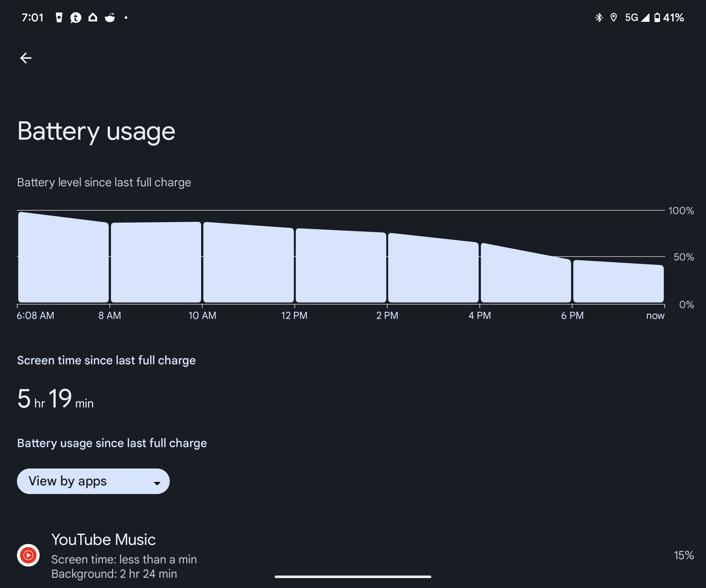Select the 4 PM to 6 PM bar
This screenshot has height=588, width=706.
click(526, 279)
